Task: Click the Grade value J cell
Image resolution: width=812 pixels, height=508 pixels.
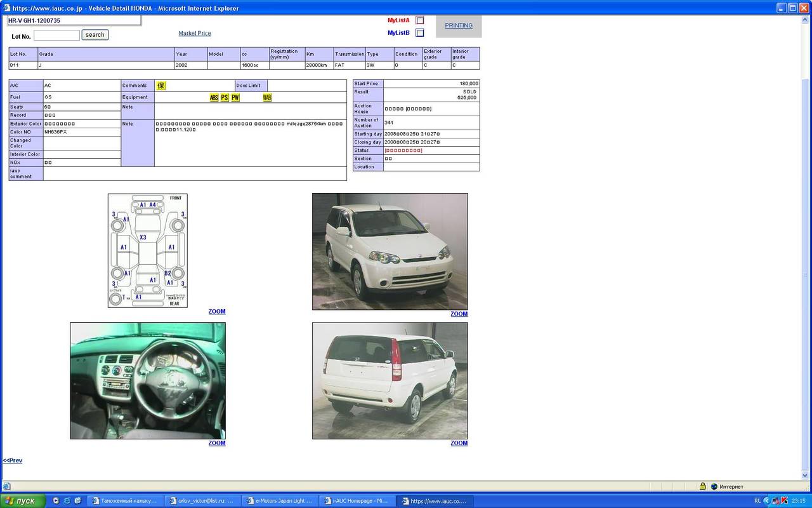Action: (106, 65)
